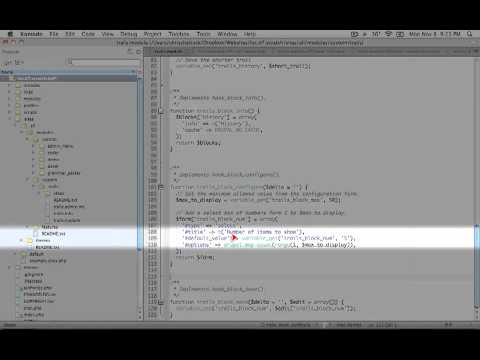Screen dimensions: 480x360
Task: Select the features folder
Action: coord(49,227)
